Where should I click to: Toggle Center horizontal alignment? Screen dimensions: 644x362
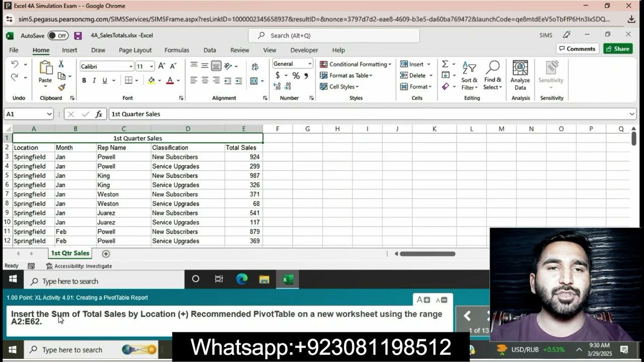pos(205,80)
